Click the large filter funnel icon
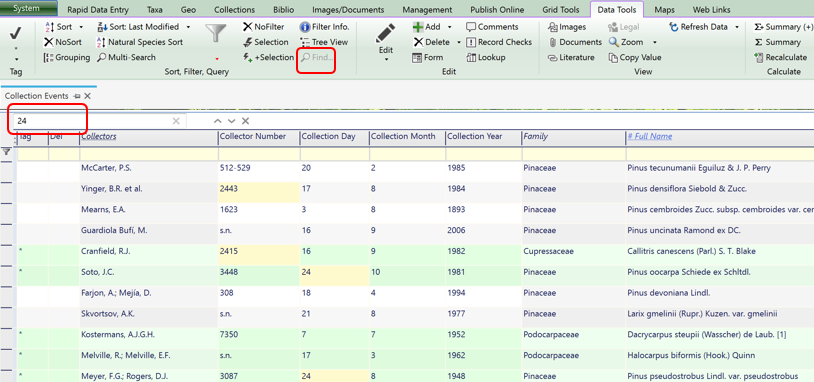This screenshot has width=814, height=382. tap(215, 34)
